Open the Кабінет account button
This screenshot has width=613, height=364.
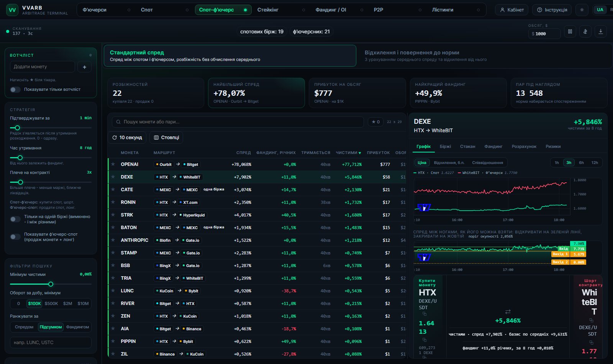512,10
